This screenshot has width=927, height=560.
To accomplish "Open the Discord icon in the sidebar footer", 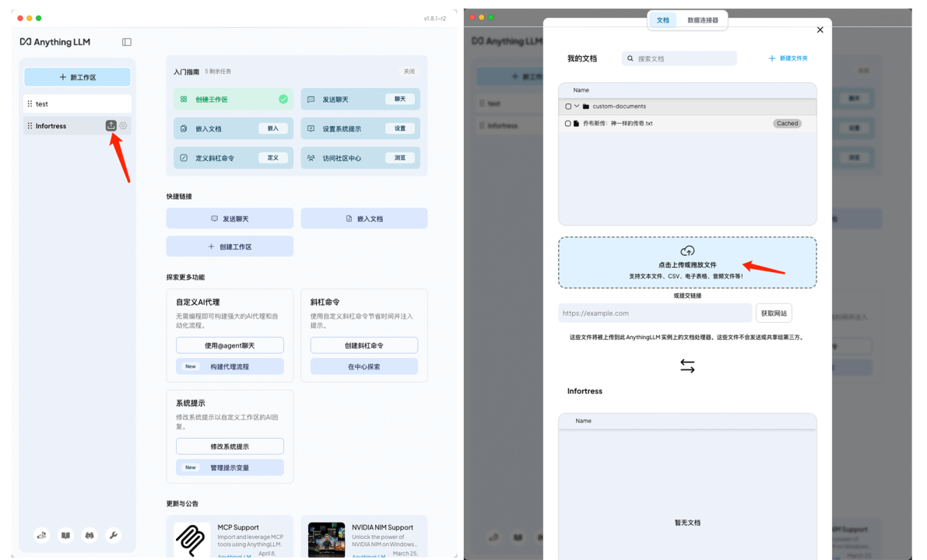I will click(90, 535).
